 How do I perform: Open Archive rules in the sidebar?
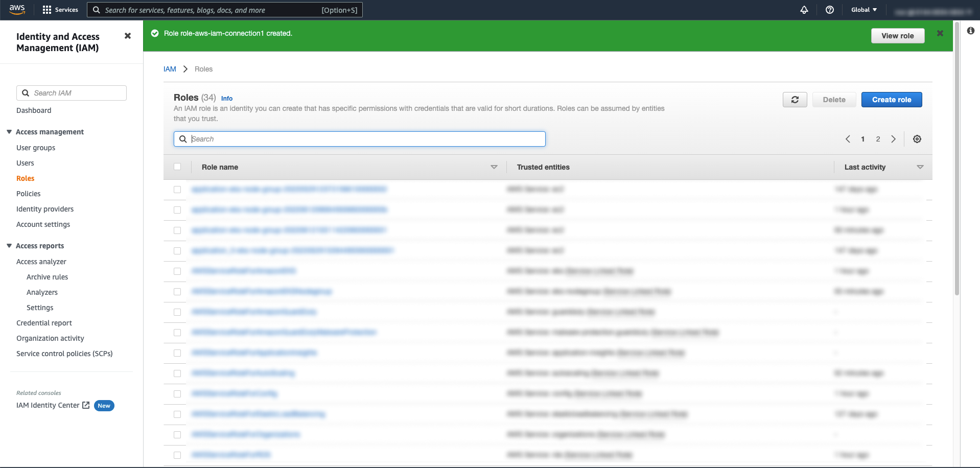click(x=47, y=277)
